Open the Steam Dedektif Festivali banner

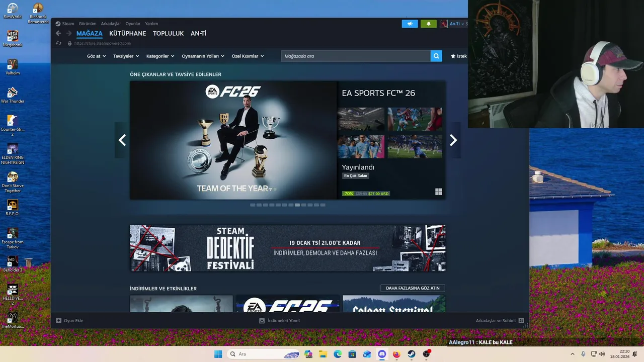point(287,248)
